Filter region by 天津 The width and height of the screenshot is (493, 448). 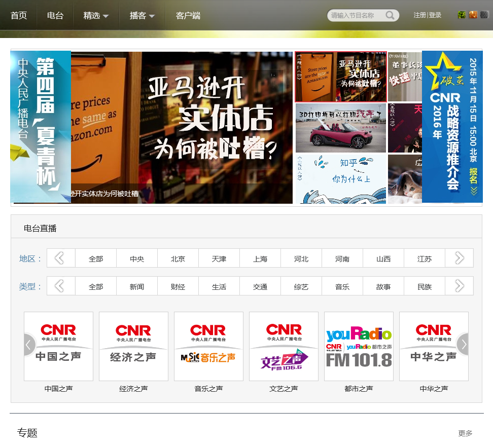(219, 259)
